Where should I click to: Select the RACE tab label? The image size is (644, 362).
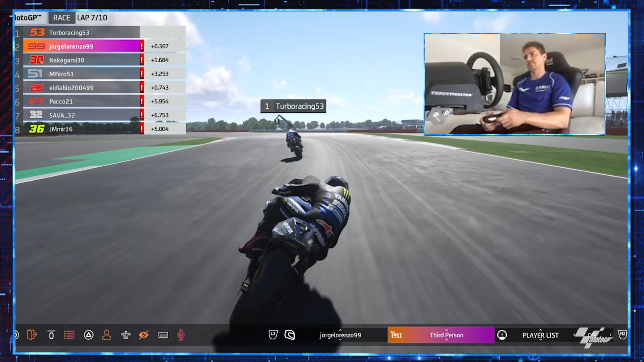coord(62,18)
